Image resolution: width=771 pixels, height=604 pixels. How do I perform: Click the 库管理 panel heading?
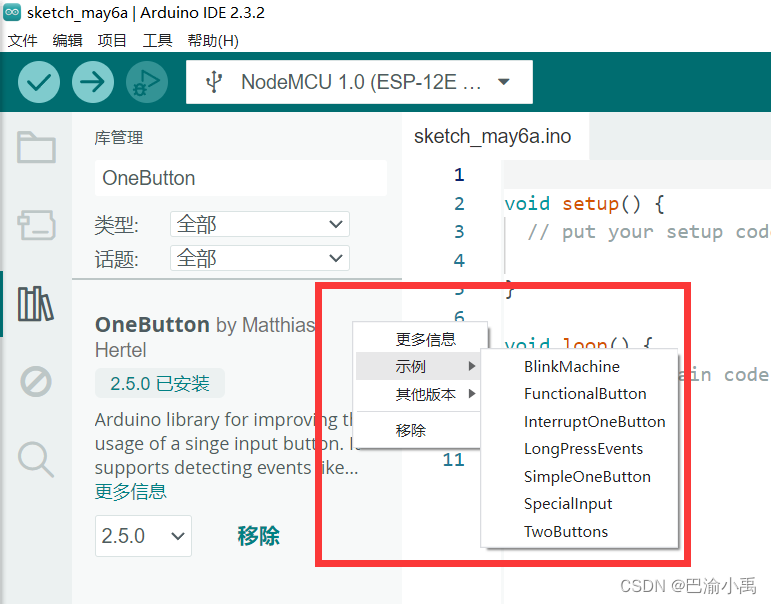point(119,138)
